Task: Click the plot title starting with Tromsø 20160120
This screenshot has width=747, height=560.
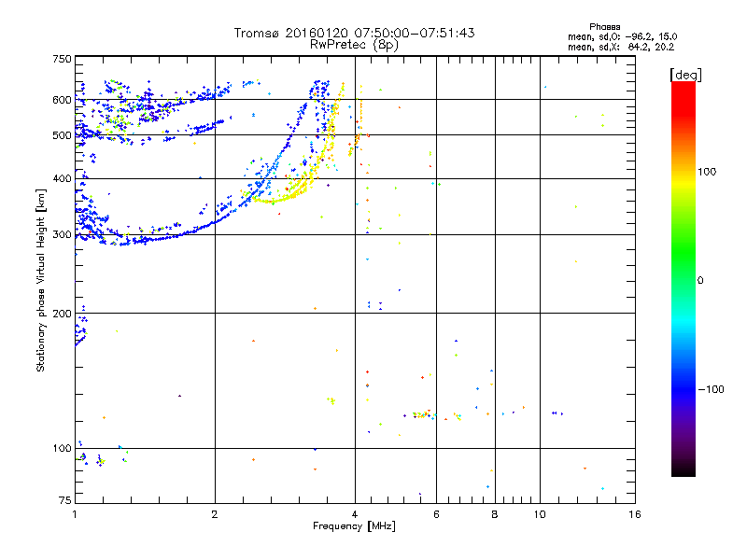Action: [354, 33]
